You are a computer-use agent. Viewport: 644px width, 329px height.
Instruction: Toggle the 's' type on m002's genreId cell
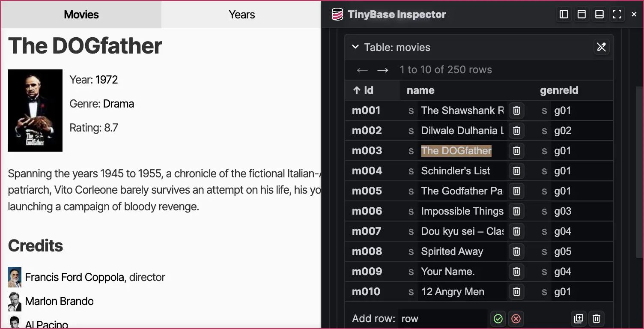(544, 131)
